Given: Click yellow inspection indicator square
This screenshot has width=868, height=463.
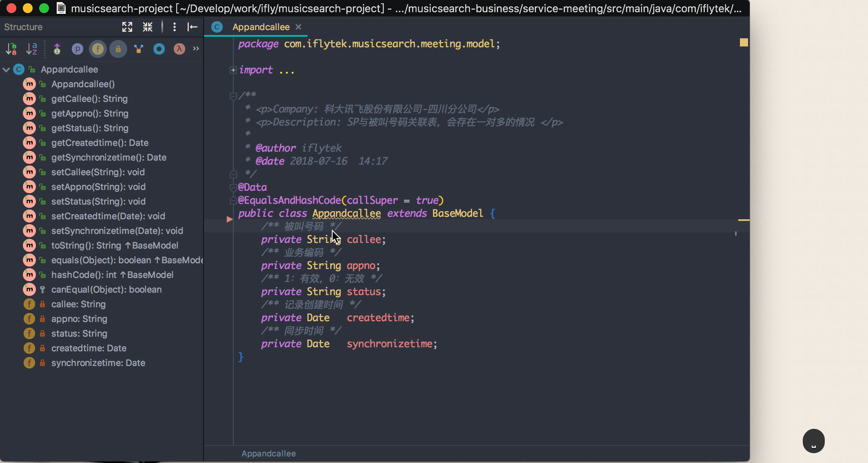Looking at the screenshot, I should [744, 42].
